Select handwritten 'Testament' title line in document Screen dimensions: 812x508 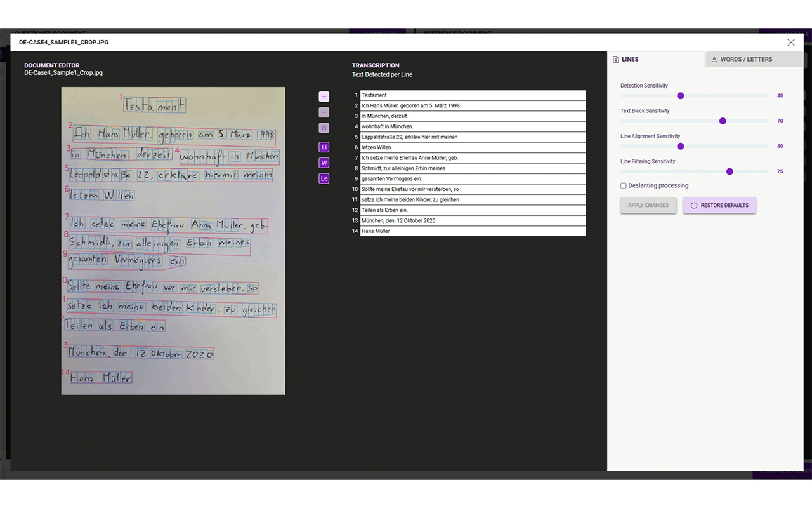pos(154,106)
